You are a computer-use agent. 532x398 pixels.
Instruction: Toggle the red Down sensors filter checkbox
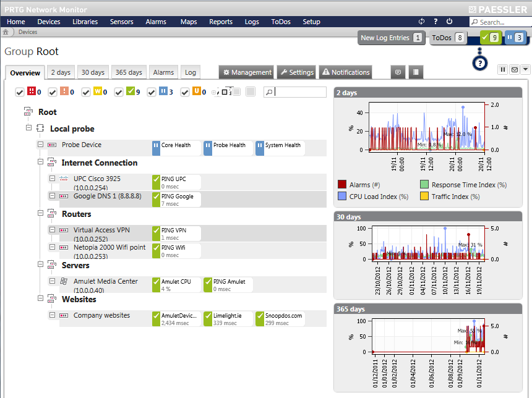click(20, 92)
